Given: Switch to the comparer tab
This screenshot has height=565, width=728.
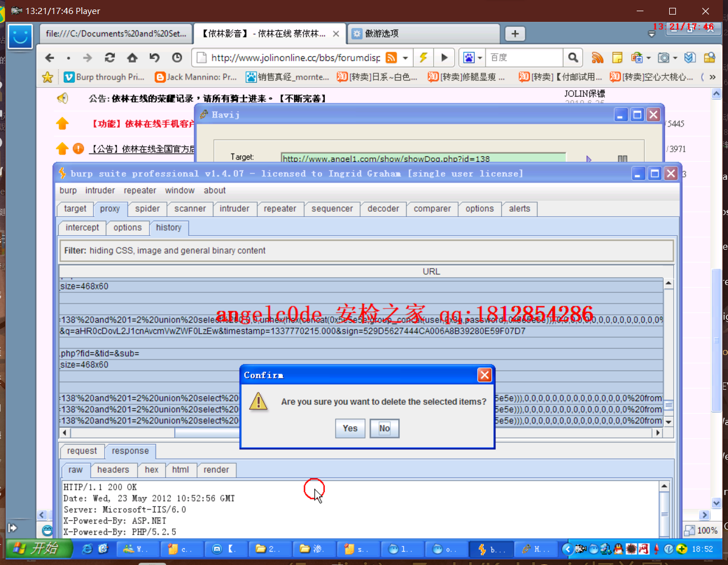Looking at the screenshot, I should coord(432,209).
